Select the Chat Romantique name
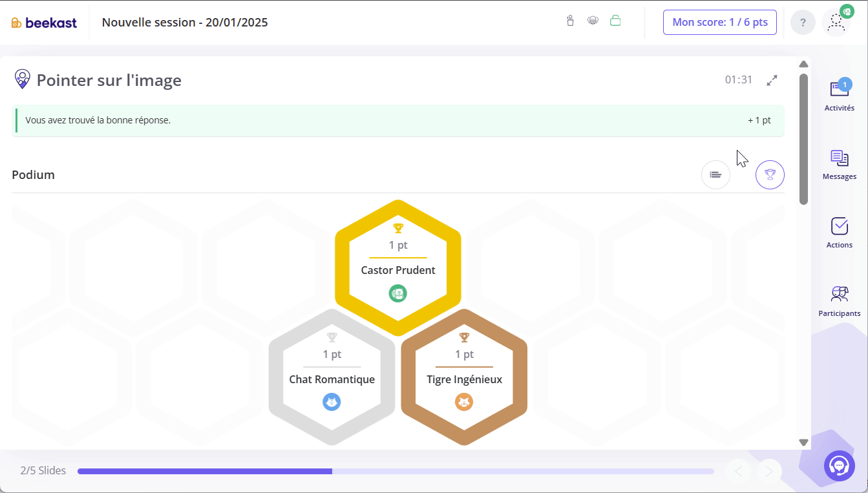The width and height of the screenshot is (868, 493). 332,379
